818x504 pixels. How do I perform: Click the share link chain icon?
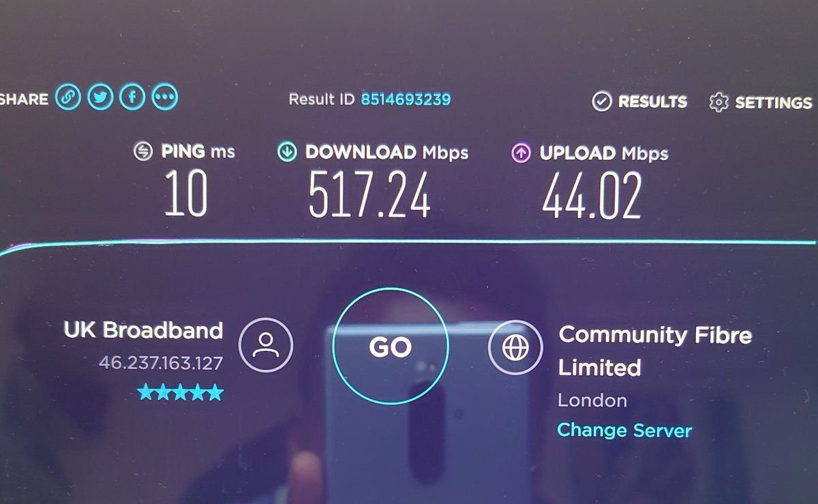(68, 97)
